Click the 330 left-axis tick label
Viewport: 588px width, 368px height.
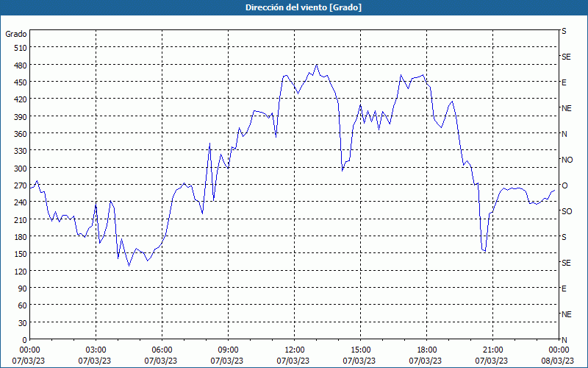21,151
